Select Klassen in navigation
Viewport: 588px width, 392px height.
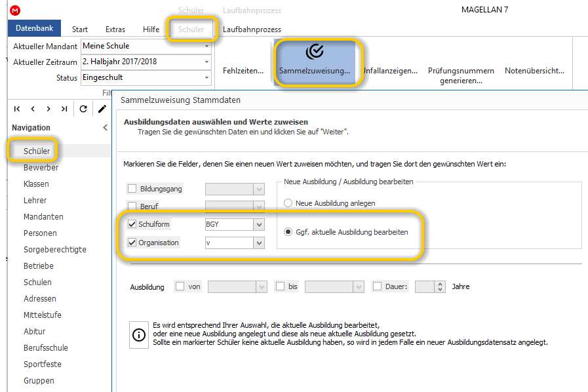click(36, 184)
